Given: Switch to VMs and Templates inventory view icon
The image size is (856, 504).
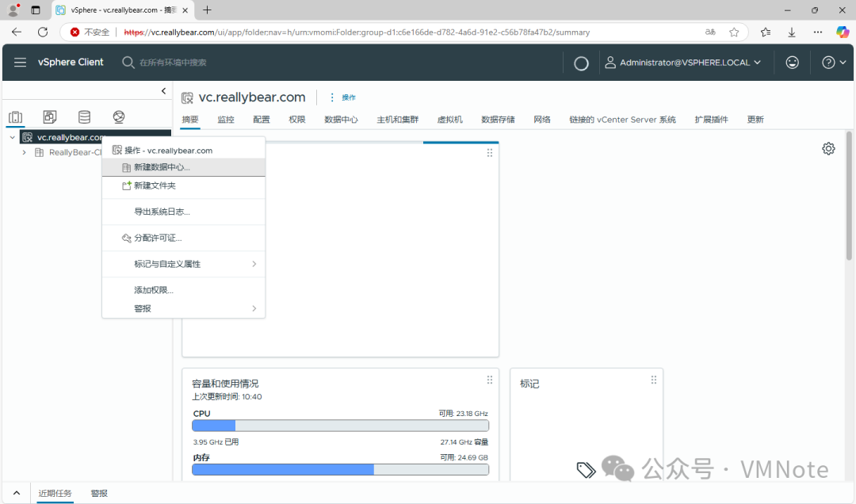Looking at the screenshot, I should (x=50, y=116).
